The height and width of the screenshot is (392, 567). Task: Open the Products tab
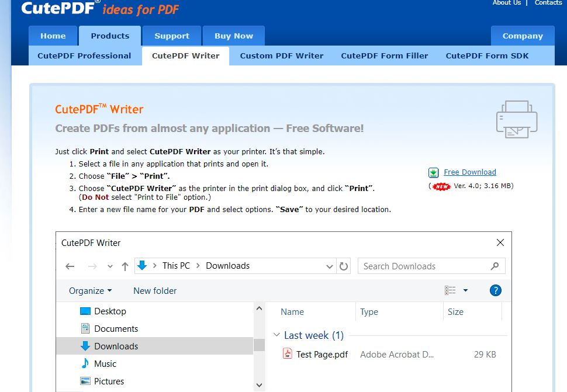tap(110, 36)
